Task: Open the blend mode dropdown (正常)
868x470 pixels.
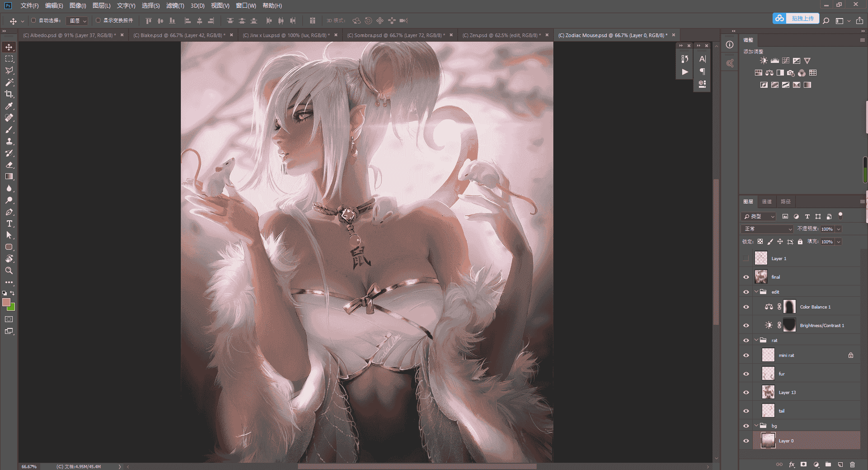Action: click(x=768, y=229)
